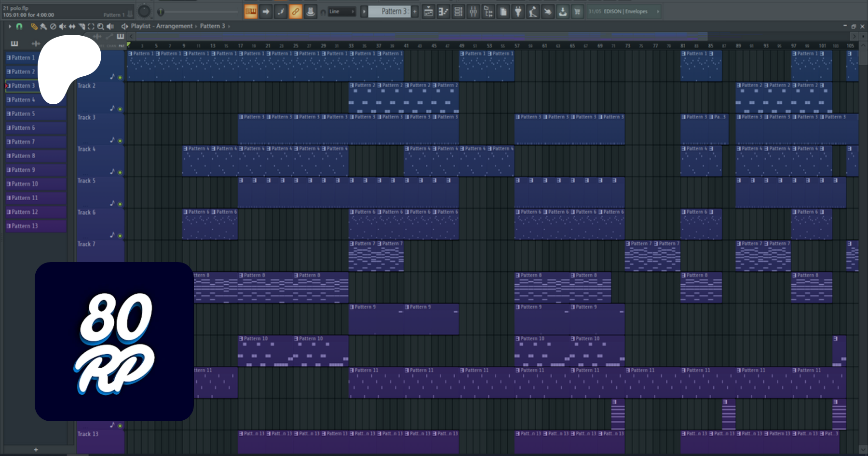Expand the Playlist options menu arrow
The height and width of the screenshot is (456, 868).
[10, 27]
